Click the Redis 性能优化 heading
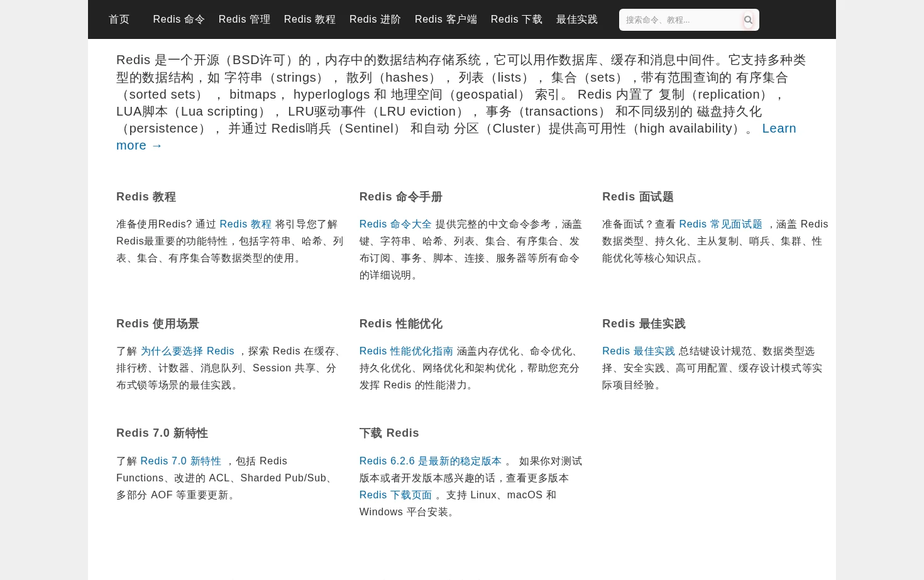Screen dimensions: 924x580 pos(401,324)
